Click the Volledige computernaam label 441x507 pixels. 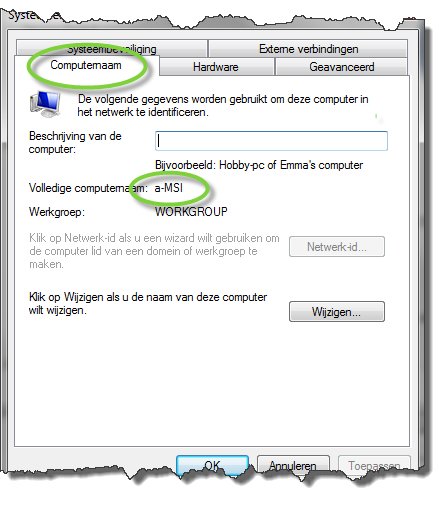coord(88,188)
